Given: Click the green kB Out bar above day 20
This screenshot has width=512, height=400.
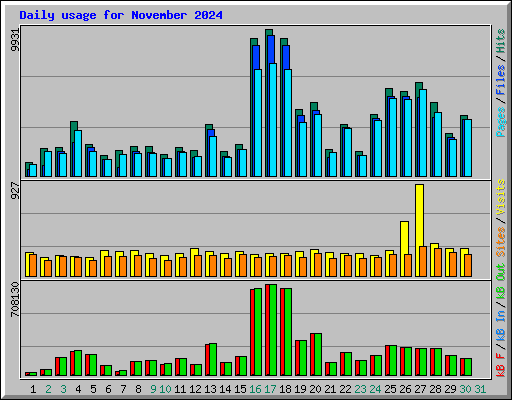Looking at the screenshot, I should point(318,354).
